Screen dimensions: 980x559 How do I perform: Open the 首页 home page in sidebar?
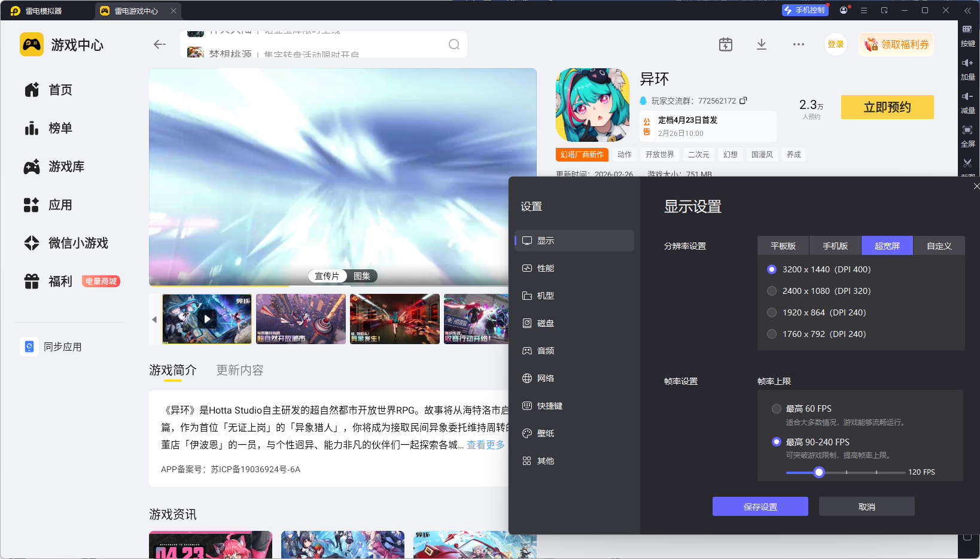click(49, 90)
